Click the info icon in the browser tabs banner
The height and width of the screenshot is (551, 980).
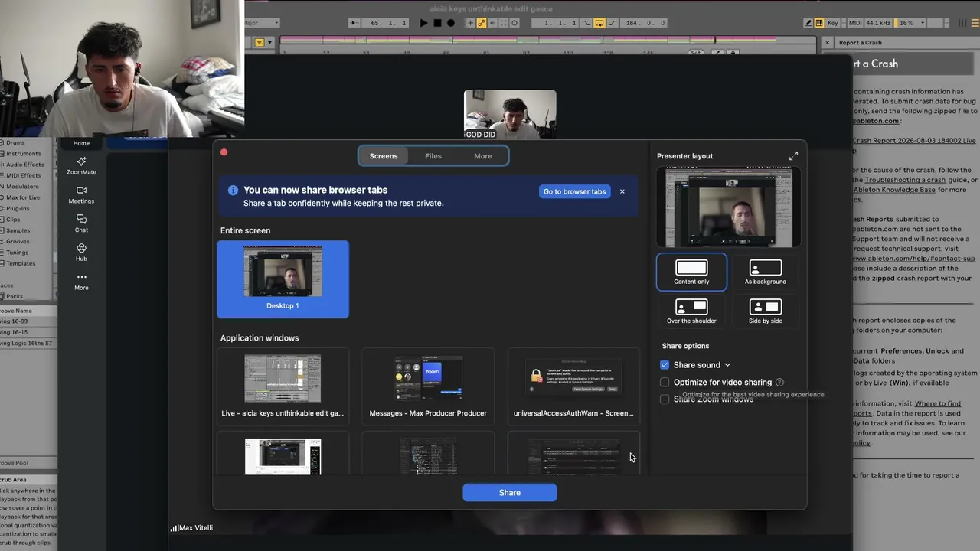pyautogui.click(x=232, y=191)
